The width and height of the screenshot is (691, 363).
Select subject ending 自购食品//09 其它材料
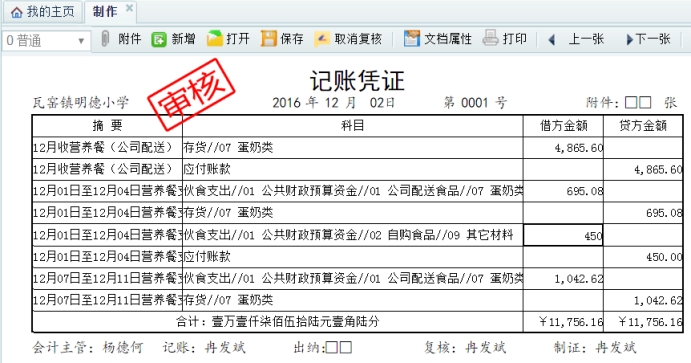(353, 235)
